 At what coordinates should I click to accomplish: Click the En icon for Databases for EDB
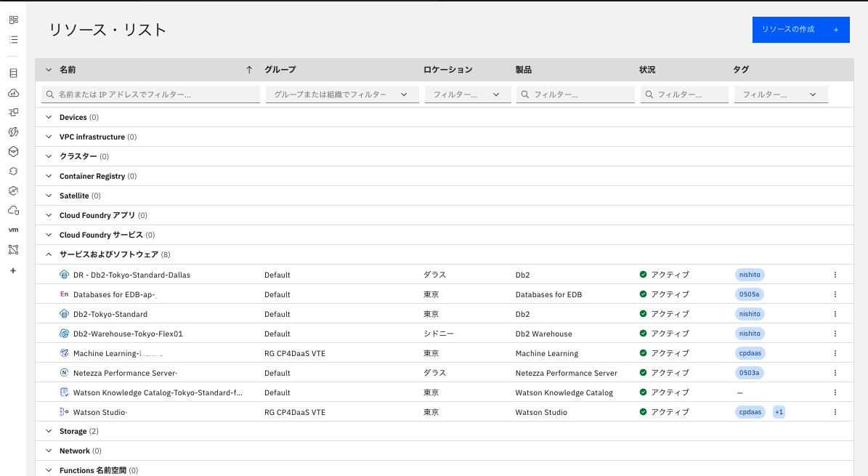(x=64, y=294)
